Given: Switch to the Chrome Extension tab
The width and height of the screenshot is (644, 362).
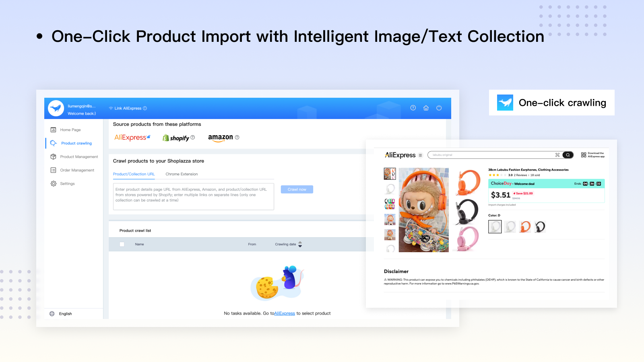Looking at the screenshot, I should (x=182, y=174).
